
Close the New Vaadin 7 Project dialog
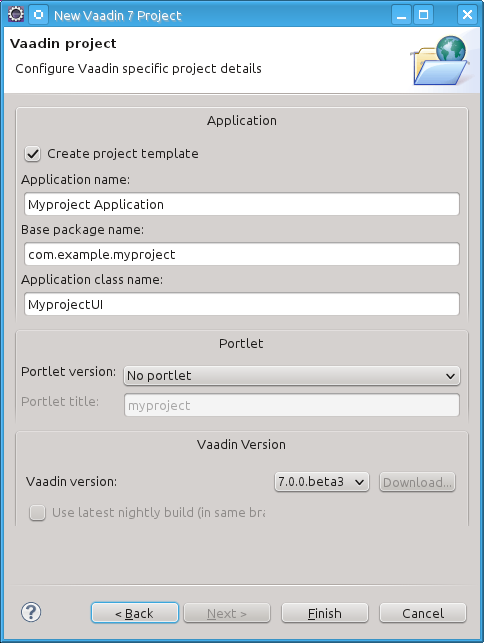[x=467, y=15]
